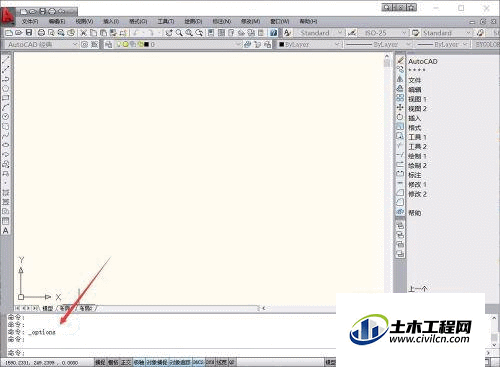Select 修改 2 in AutoCAD side menu

click(x=418, y=194)
